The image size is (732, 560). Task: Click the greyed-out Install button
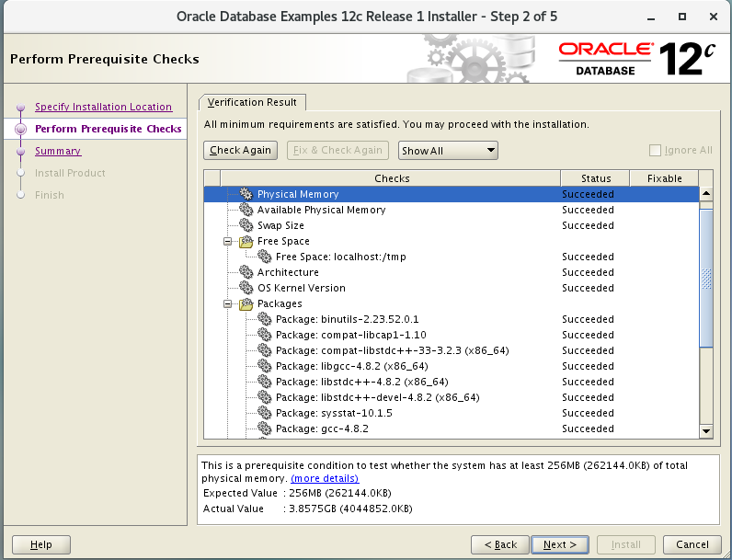pyautogui.click(x=626, y=544)
